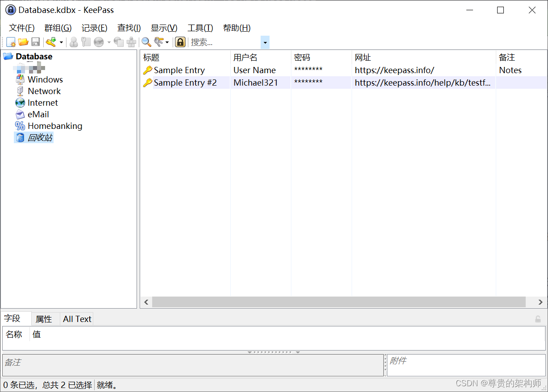
Task: Create a new database with the first toolbar icon
Action: click(x=10, y=42)
